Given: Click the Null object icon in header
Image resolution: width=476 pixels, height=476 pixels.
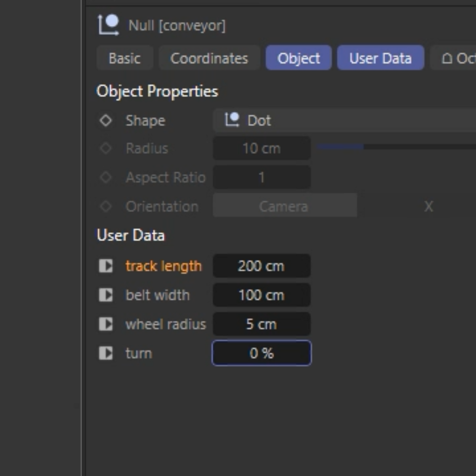Looking at the screenshot, I should 108,25.
